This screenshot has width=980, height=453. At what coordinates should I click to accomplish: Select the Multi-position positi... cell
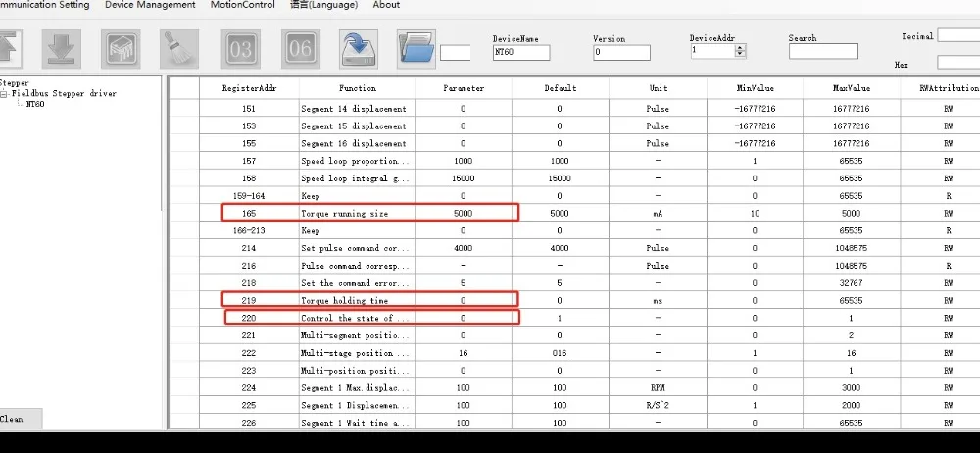(x=358, y=371)
